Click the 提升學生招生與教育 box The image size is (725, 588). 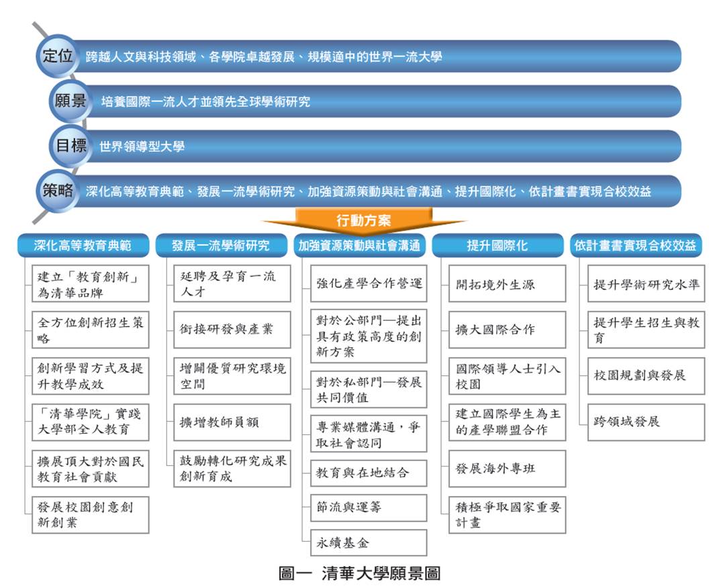pyautogui.click(x=646, y=330)
